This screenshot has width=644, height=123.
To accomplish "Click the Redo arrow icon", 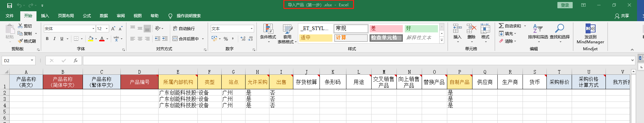I will [31, 5].
